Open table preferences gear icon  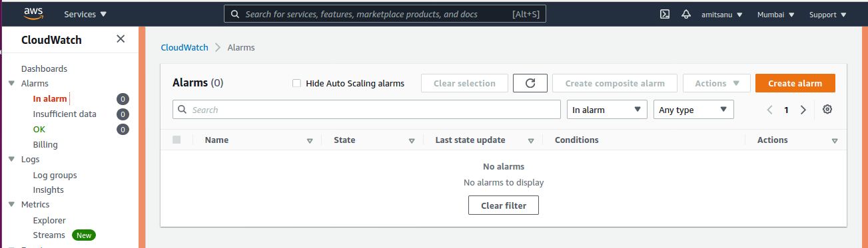pyautogui.click(x=827, y=110)
